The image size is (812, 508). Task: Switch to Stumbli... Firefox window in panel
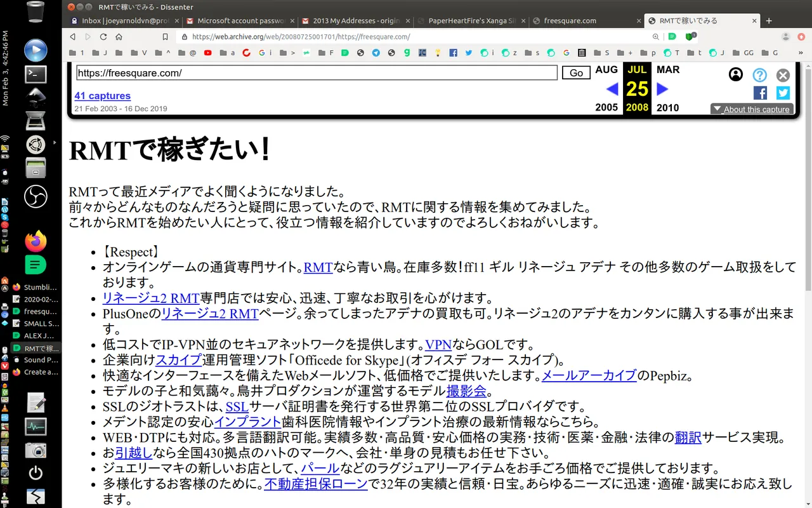36,287
